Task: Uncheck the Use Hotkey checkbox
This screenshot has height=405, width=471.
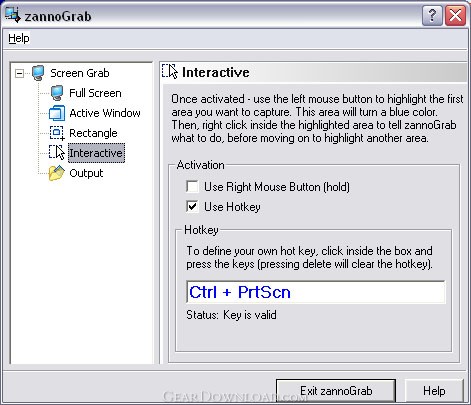Action: [192, 206]
